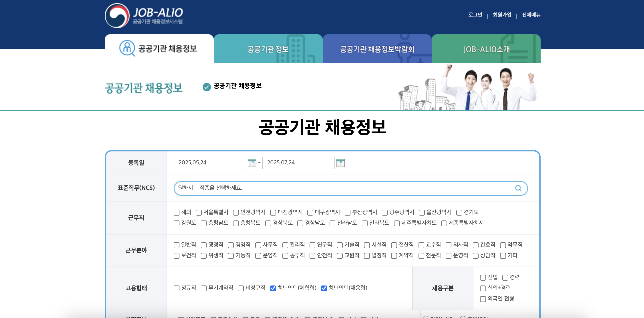Click the teal checkmark breadcrumb icon
The width and height of the screenshot is (644, 318).
coord(207,87)
